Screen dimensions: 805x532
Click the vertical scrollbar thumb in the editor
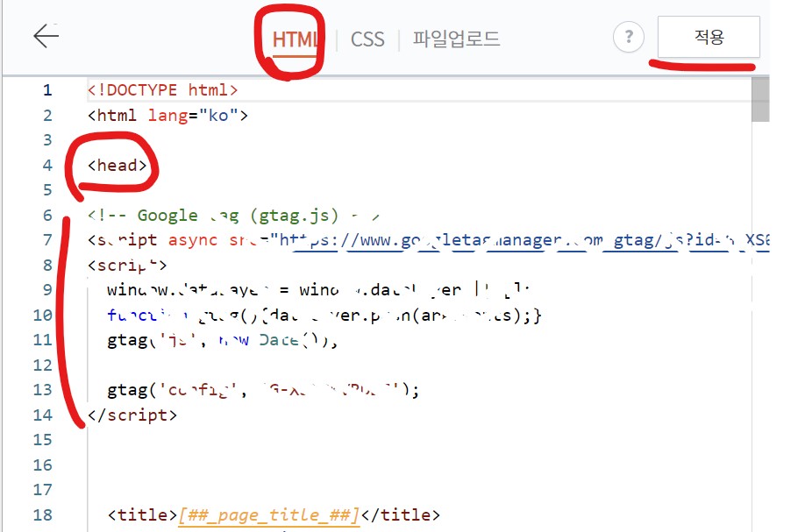pyautogui.click(x=759, y=100)
